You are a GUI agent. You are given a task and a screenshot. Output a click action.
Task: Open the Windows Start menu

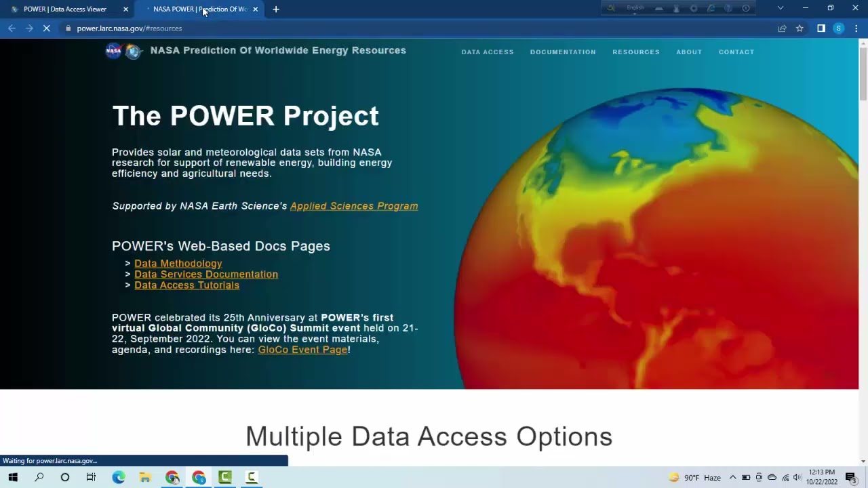13,477
